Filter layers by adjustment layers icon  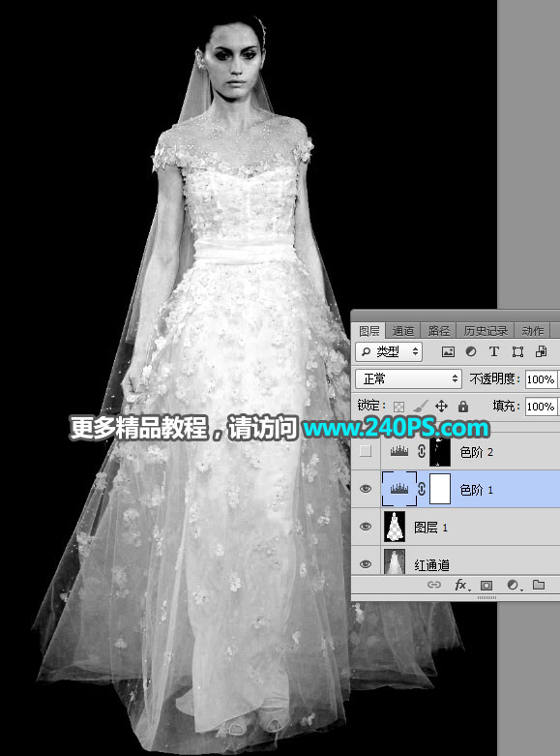click(471, 352)
